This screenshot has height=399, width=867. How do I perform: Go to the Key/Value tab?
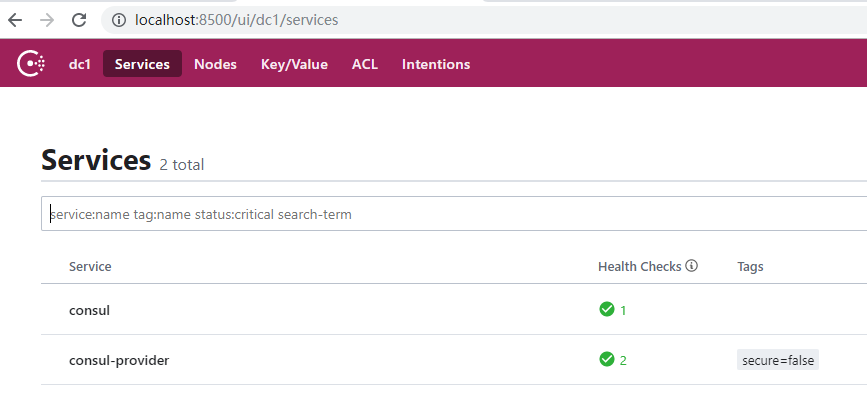[294, 64]
